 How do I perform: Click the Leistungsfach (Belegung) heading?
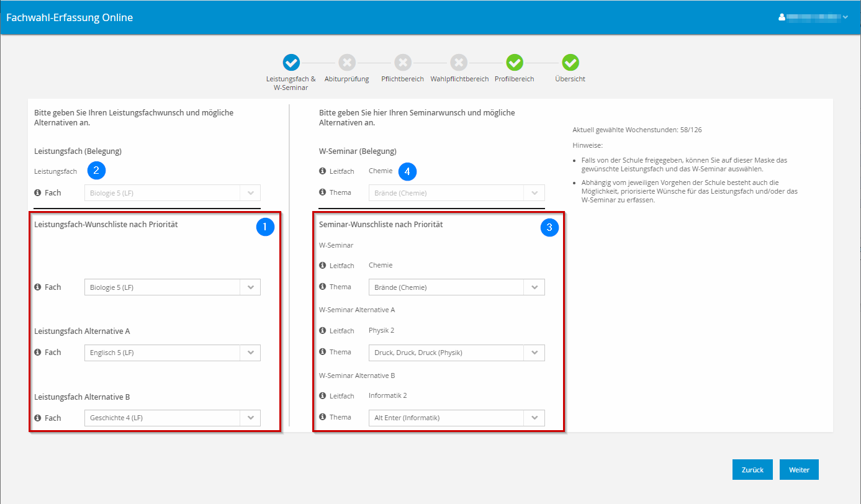[78, 151]
